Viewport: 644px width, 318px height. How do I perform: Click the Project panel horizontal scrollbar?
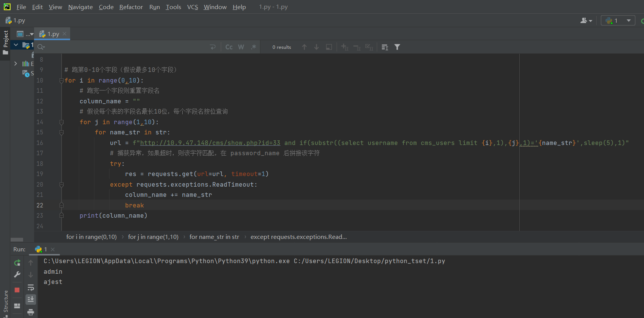[x=17, y=240]
